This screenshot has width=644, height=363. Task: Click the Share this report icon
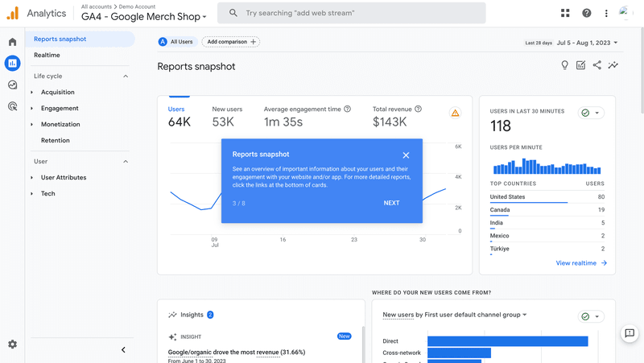click(x=597, y=66)
